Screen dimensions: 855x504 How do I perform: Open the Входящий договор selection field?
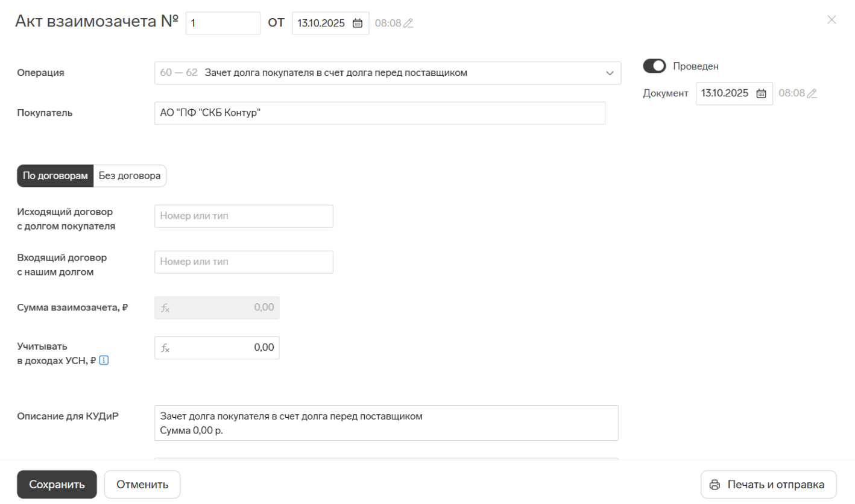pos(244,262)
